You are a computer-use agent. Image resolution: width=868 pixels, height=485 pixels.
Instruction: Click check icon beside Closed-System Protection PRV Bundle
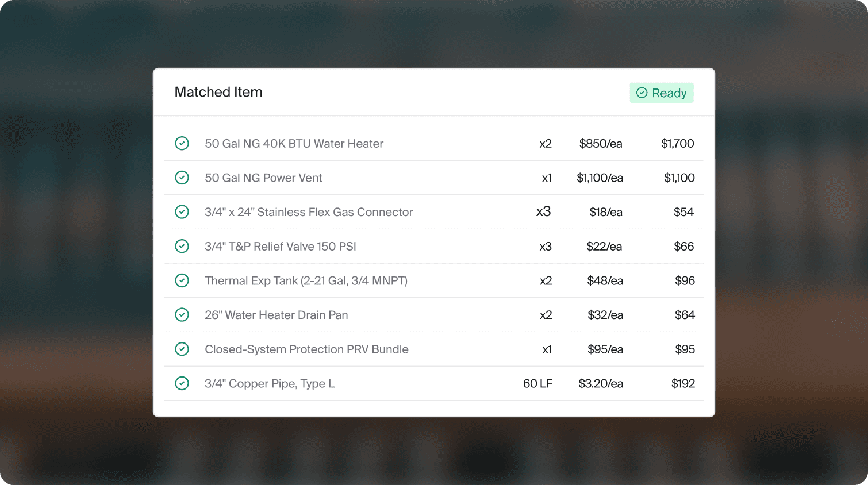182,349
